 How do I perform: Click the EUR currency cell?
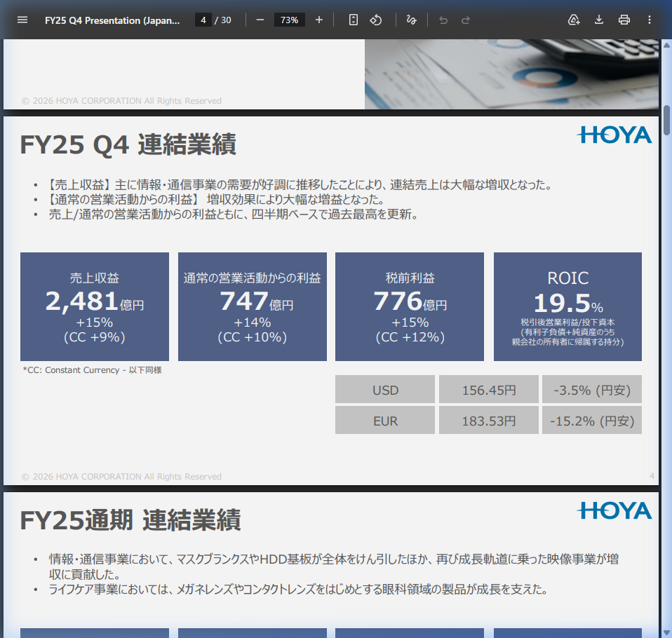[385, 420]
